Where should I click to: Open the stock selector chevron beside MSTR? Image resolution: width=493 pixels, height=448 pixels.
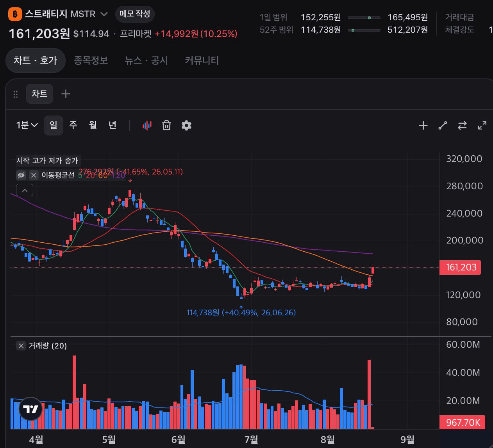104,14
